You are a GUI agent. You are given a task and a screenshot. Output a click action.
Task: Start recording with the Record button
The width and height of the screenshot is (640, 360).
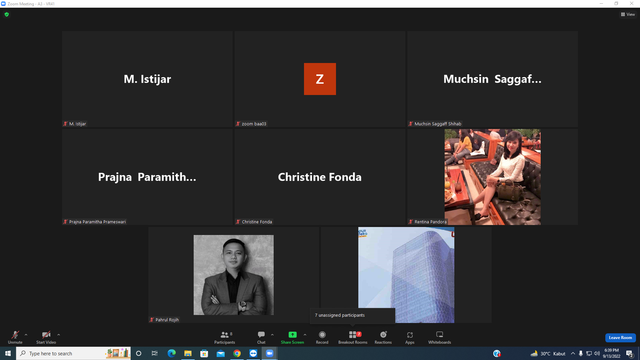322,337
